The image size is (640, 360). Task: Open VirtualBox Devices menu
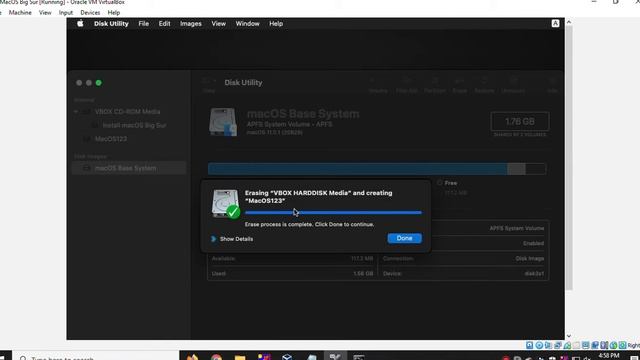pos(90,13)
